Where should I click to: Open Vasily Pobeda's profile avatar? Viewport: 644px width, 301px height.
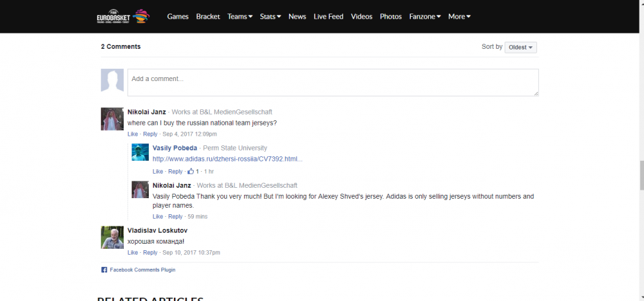coord(140,152)
